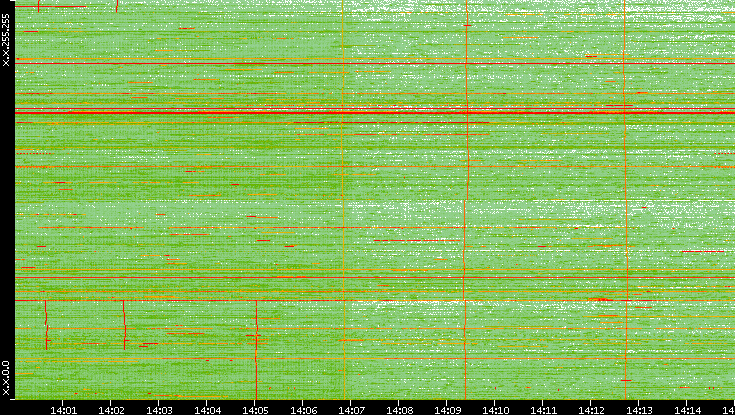The image size is (735, 415).
Task: Select the 14:10 time label
Action: tap(496, 408)
